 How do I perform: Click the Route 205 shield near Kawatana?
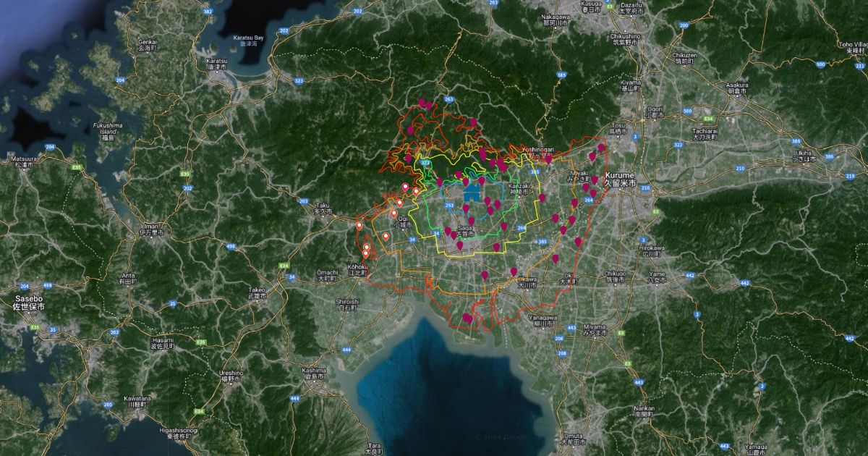click(107, 404)
